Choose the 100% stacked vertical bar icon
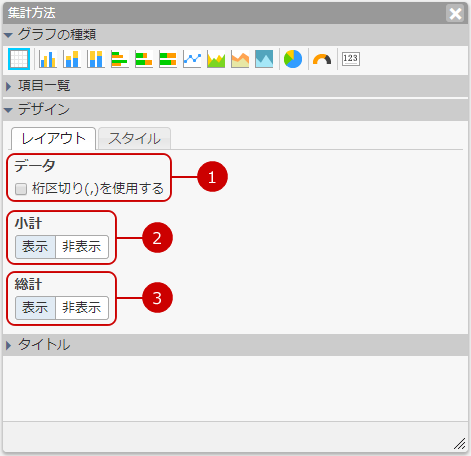 coord(96,59)
